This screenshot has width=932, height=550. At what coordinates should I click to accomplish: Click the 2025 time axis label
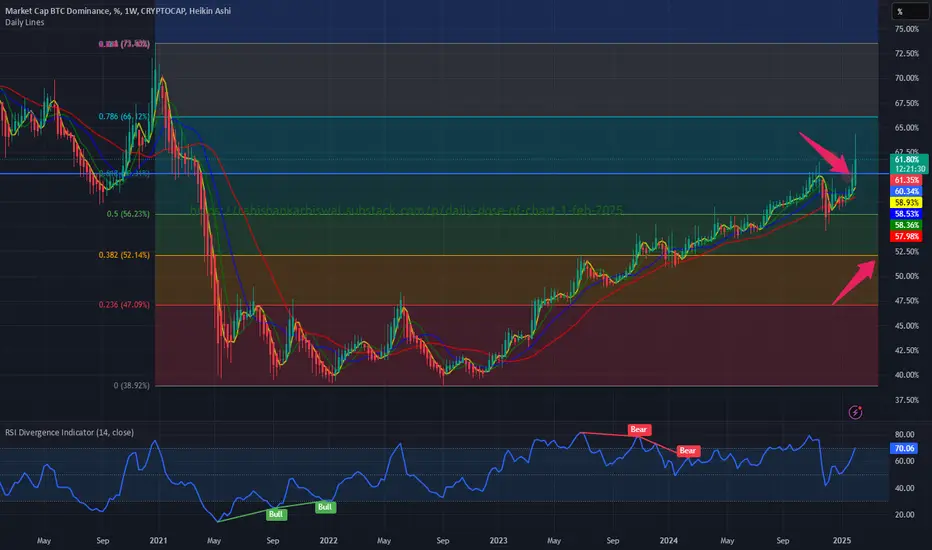(x=842, y=540)
